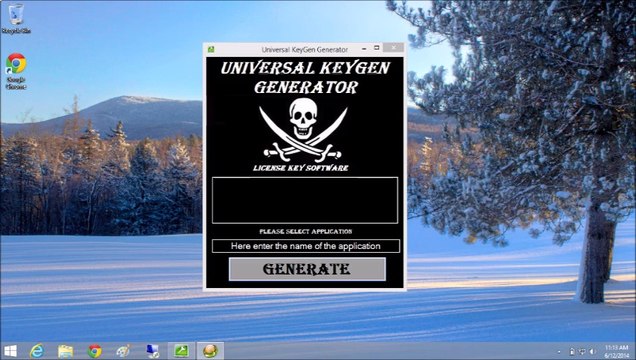Close the Universal KeyGen Generator window
636x360 pixels.
pyautogui.click(x=394, y=48)
